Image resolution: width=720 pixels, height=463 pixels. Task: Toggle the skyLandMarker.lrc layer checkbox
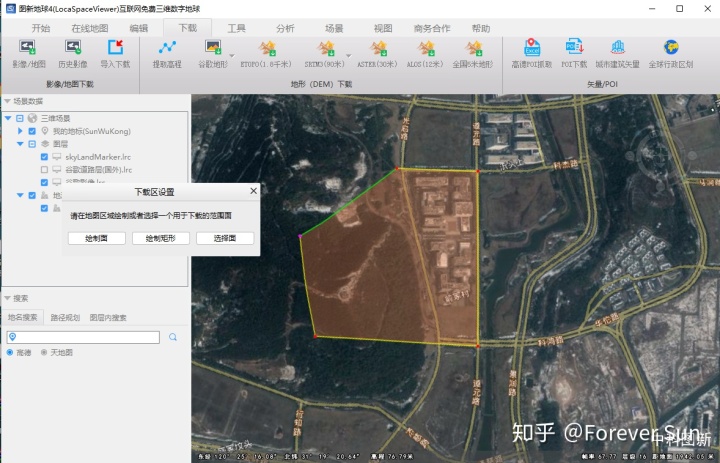45,157
